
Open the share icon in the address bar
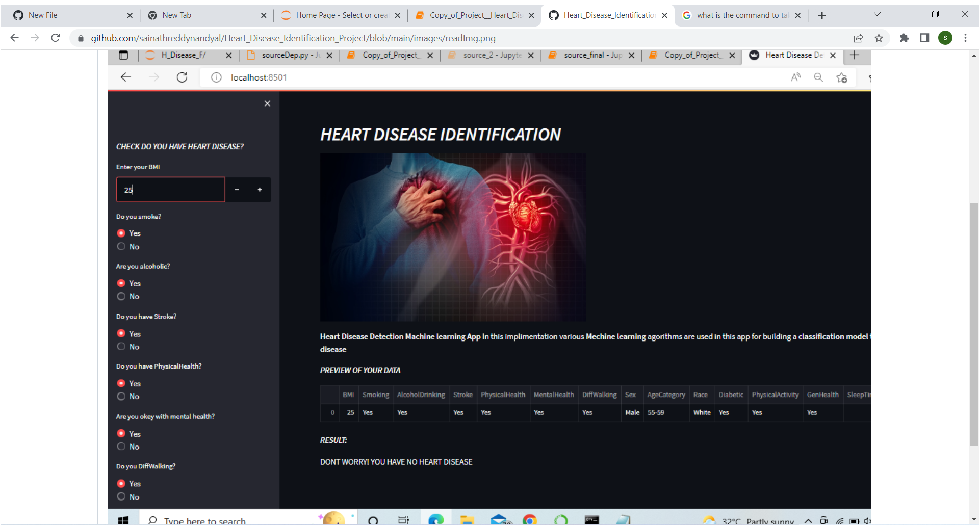[859, 38]
